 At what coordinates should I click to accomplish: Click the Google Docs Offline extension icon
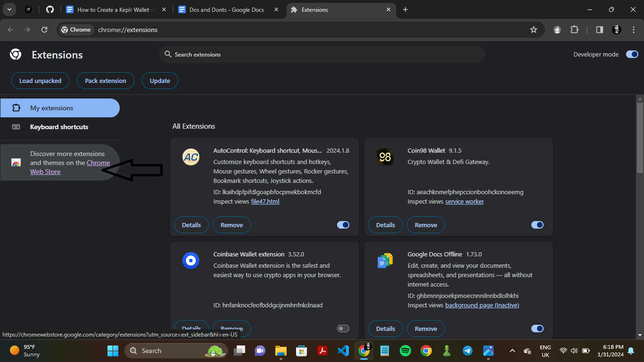(x=385, y=261)
